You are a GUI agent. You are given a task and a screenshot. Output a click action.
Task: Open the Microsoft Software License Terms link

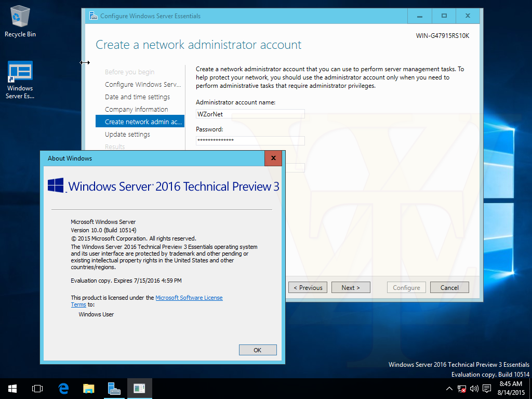pos(189,298)
